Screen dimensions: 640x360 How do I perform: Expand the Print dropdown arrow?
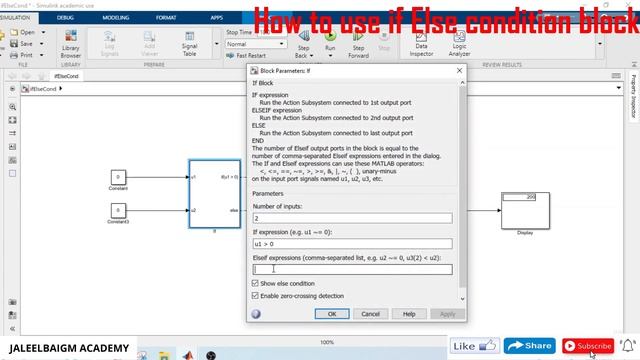[42, 55]
